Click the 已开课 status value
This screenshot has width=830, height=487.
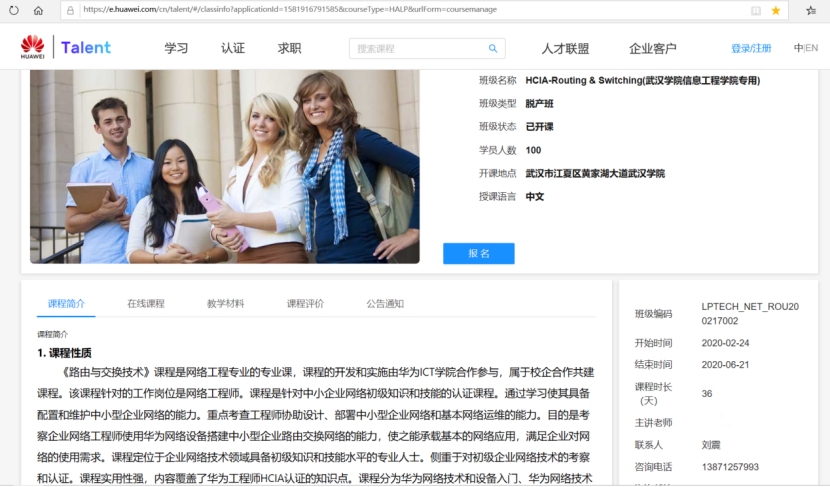539,127
